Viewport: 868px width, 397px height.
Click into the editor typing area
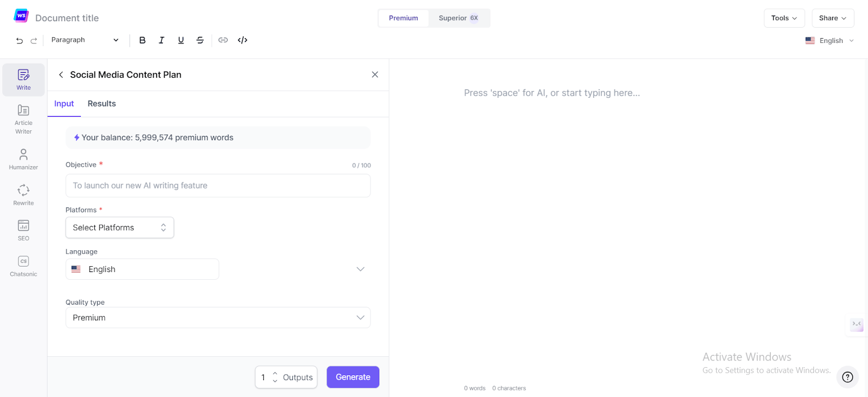click(552, 93)
